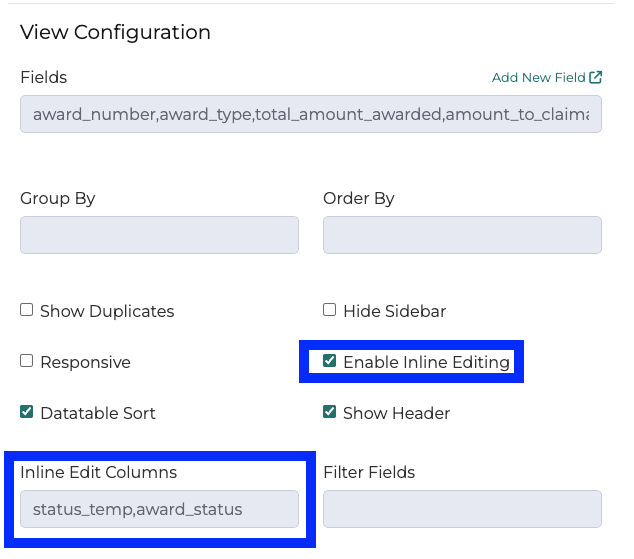Enable the Show Duplicates checkbox
634x559 pixels.
[x=27, y=310]
